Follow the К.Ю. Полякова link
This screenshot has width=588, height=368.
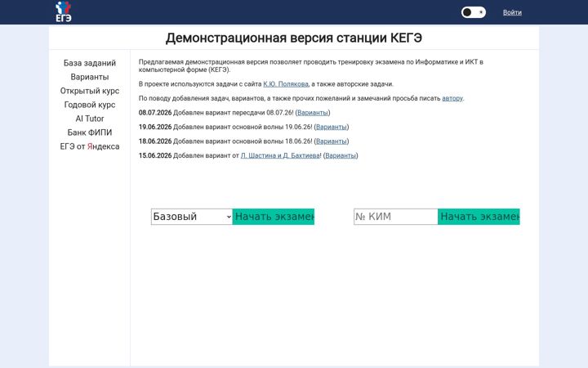click(285, 84)
